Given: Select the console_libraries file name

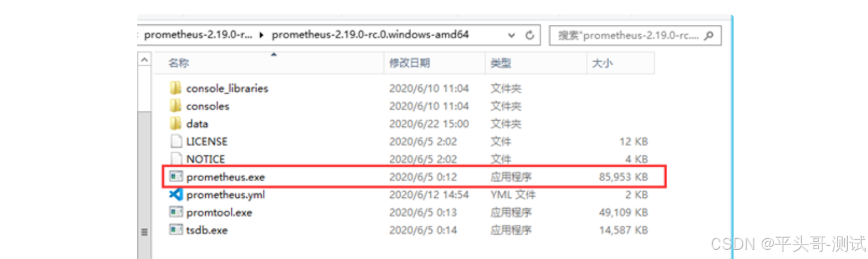Looking at the screenshot, I should [x=227, y=88].
